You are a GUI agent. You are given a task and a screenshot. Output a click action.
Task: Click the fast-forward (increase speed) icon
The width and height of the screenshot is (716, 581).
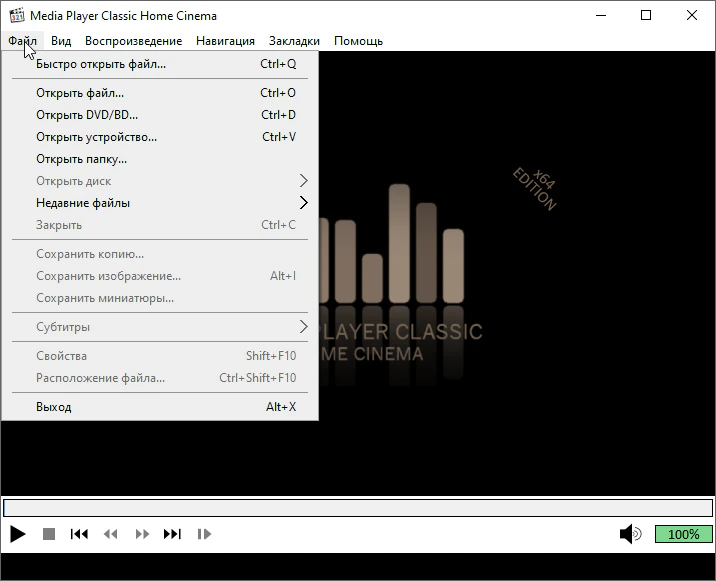click(x=142, y=534)
